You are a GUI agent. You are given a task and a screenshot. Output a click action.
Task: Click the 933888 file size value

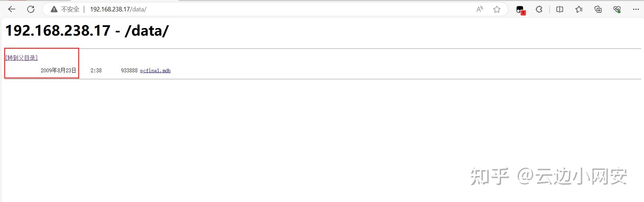(129, 71)
